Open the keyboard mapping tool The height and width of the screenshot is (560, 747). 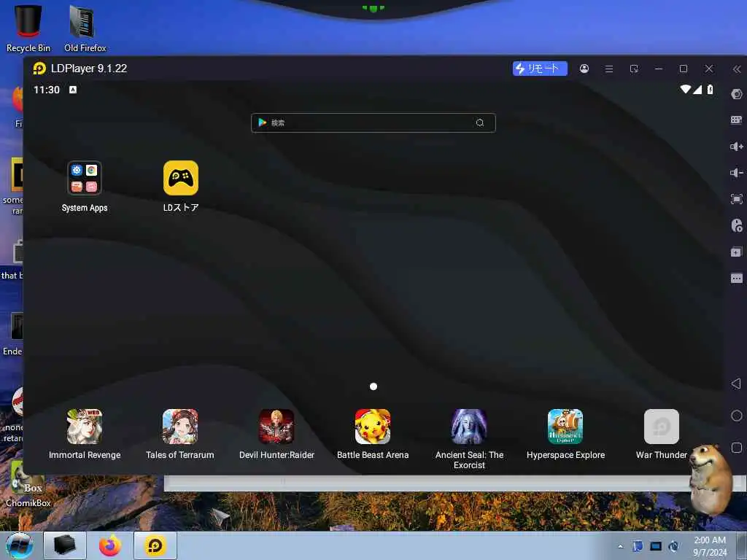pos(737,120)
